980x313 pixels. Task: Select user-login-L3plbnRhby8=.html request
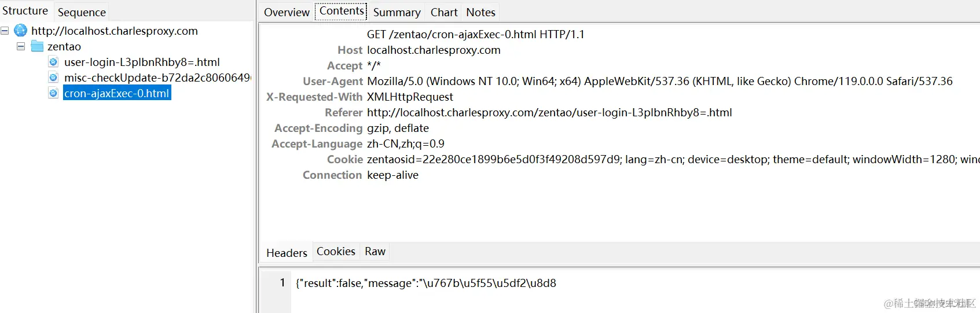142,62
